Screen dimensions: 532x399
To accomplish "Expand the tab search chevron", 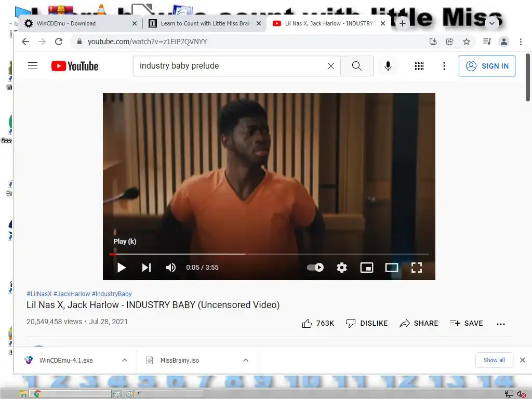I will click(492, 23).
